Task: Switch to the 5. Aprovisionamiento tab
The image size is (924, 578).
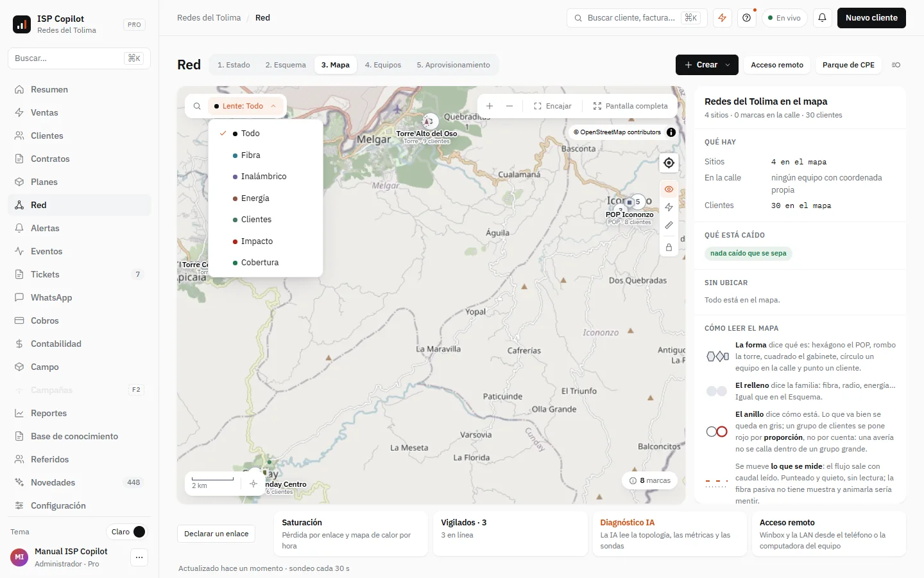Action: [x=453, y=65]
